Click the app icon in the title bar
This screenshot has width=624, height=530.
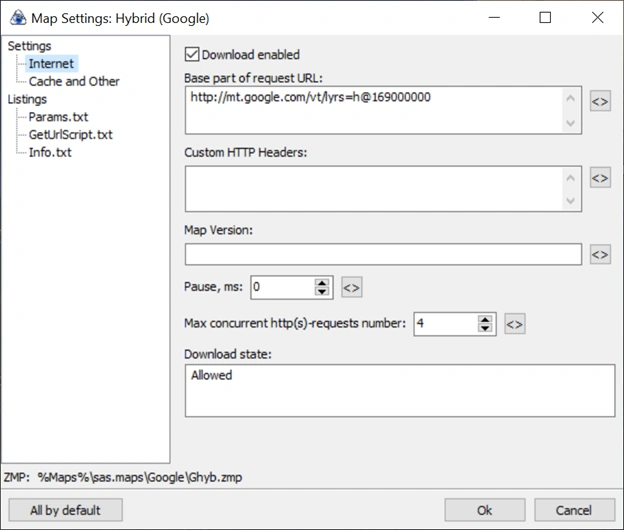(x=14, y=18)
